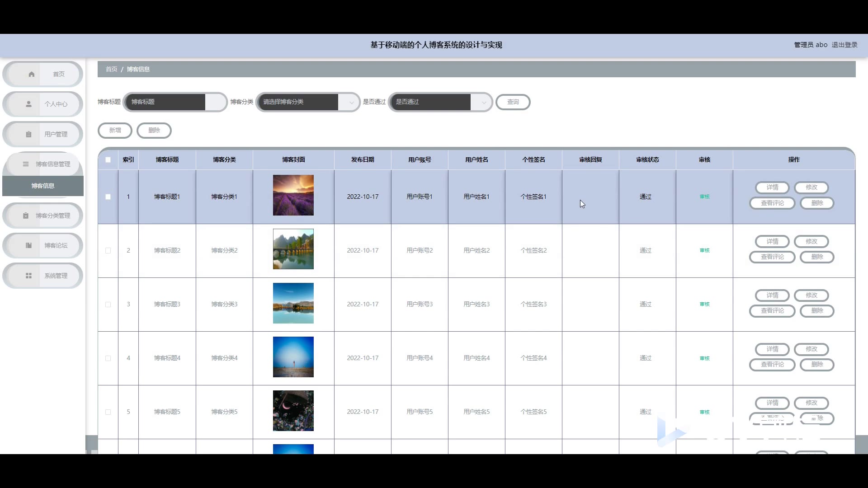The image size is (868, 488).
Task: Click the person icon beside 个人中心
Action: pos(28,104)
